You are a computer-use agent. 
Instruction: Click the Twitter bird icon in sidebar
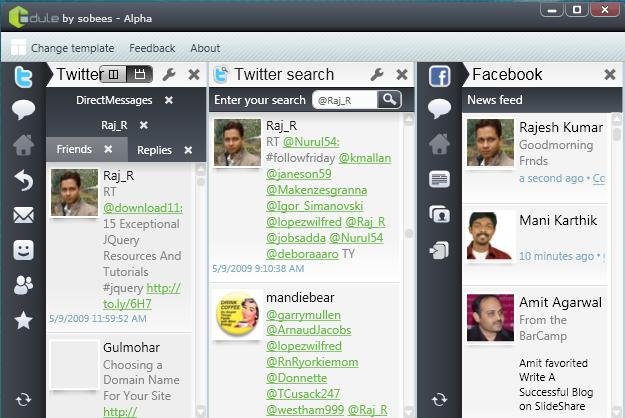pos(24,77)
